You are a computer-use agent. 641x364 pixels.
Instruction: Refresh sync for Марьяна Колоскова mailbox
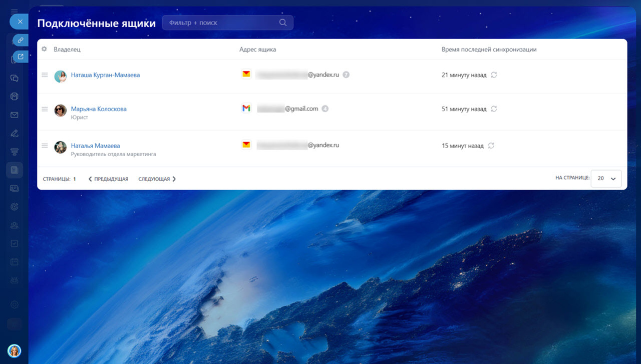coord(494,109)
